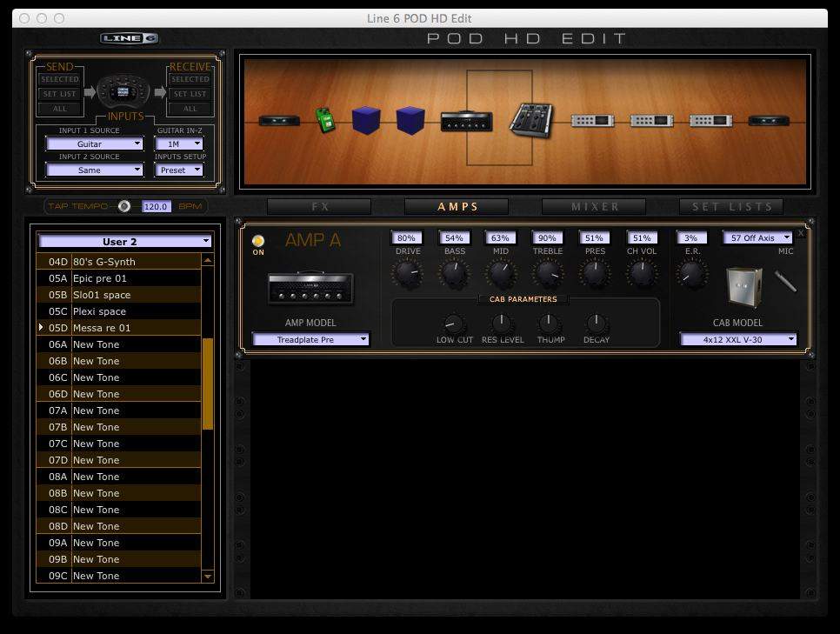Click the green stompbox pedal in signal chain

325,120
